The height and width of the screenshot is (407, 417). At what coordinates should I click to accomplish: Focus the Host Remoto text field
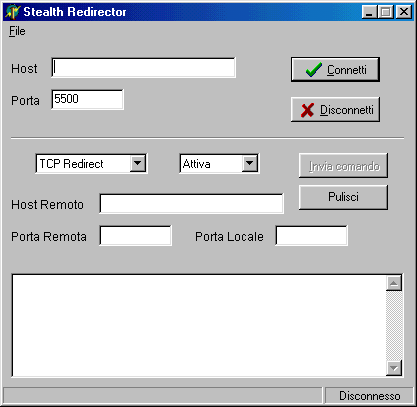pos(192,203)
